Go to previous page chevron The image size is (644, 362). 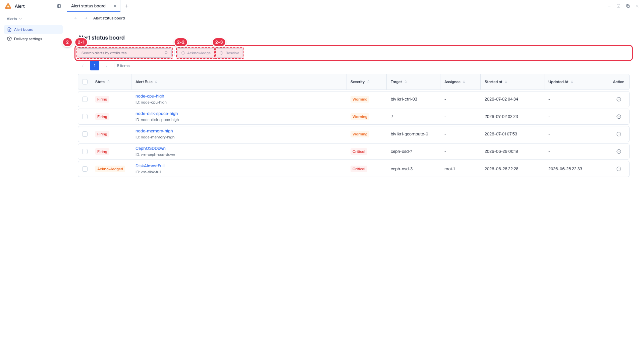coord(83,66)
